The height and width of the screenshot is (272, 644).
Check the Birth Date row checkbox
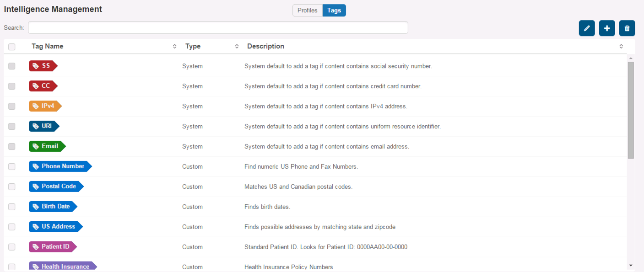(x=12, y=207)
